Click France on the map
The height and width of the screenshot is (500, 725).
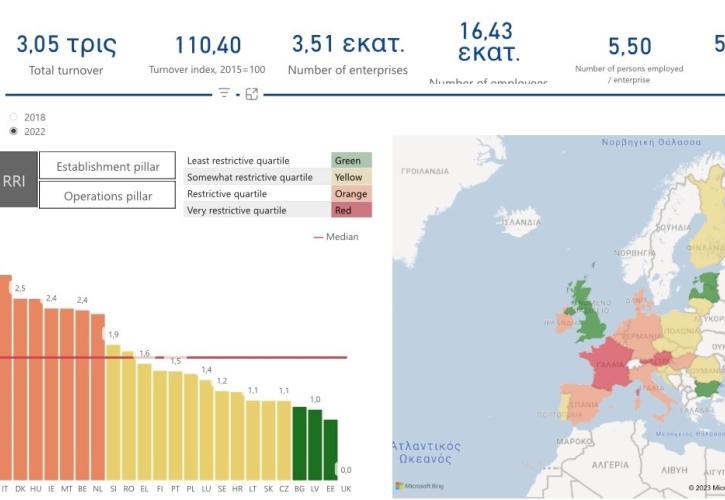609,365
